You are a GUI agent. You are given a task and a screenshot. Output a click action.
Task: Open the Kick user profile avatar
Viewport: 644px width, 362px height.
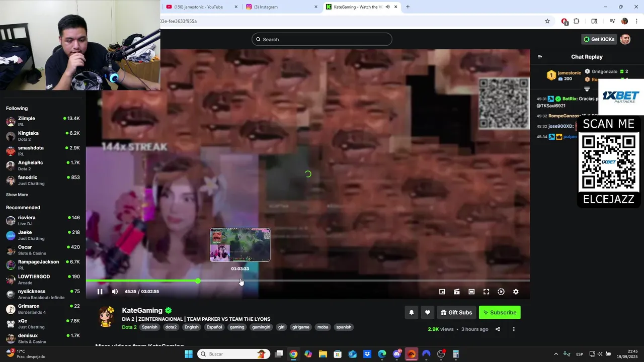(625, 39)
